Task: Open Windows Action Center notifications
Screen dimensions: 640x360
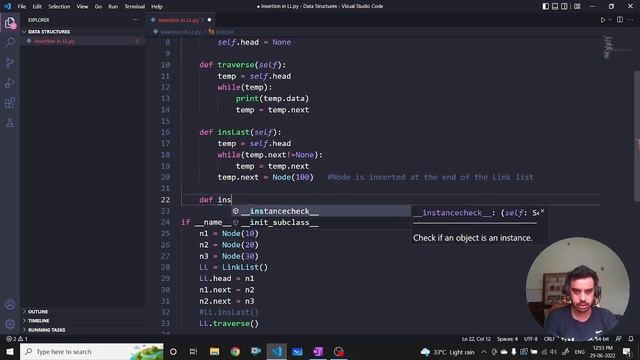Action: [627, 351]
